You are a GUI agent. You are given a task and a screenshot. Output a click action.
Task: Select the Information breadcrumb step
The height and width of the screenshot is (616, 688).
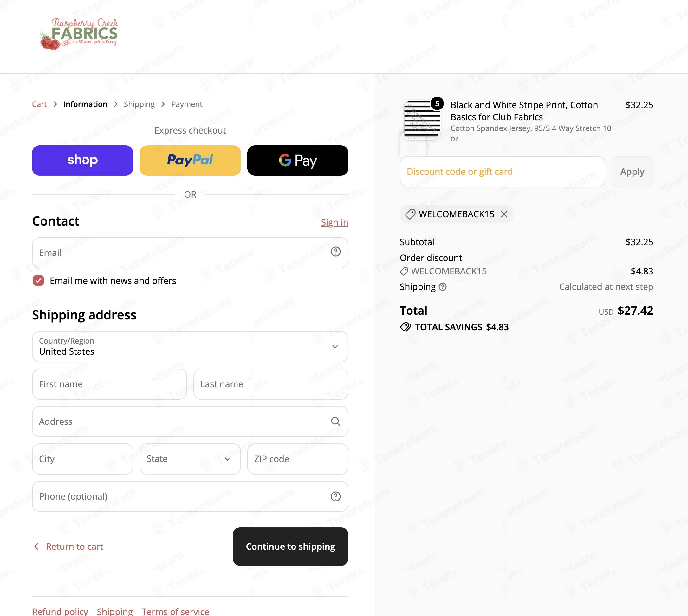[85, 104]
